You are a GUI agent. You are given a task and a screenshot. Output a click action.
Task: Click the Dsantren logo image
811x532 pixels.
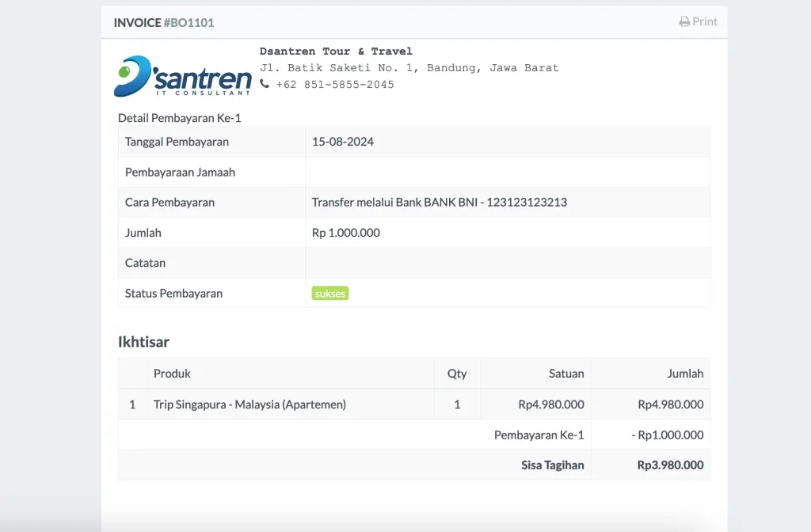pyautogui.click(x=183, y=76)
